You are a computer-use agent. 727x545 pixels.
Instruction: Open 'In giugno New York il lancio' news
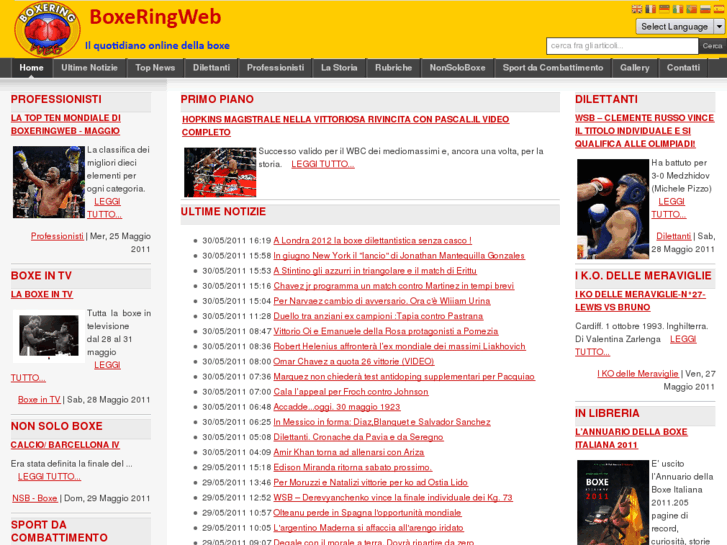[x=399, y=256]
